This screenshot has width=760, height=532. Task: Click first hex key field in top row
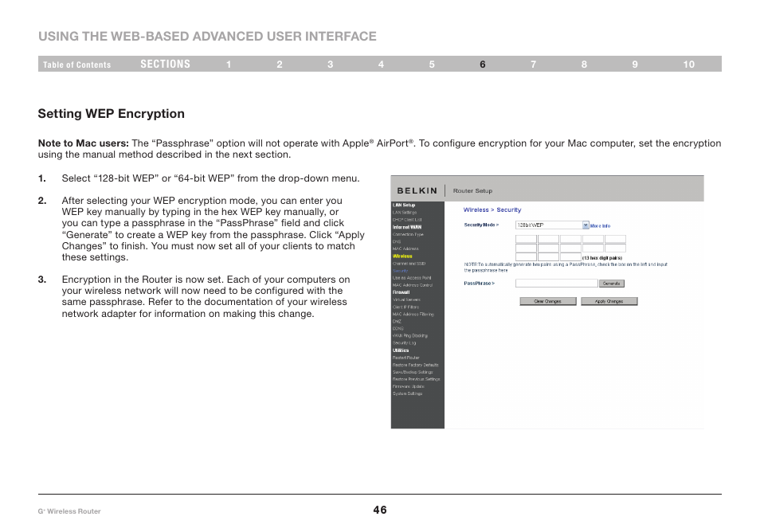pyautogui.click(x=526, y=239)
